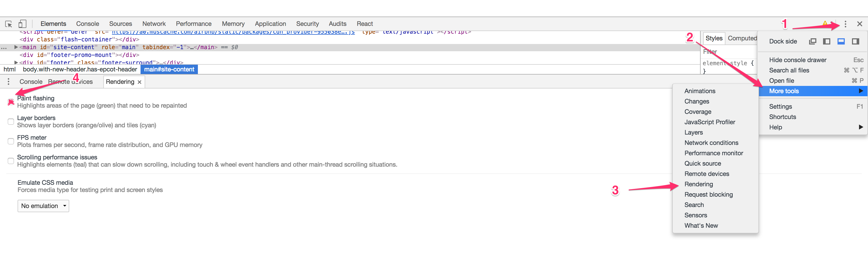The image size is (868, 266).
Task: Choose Search all files from menu
Action: click(x=813, y=70)
